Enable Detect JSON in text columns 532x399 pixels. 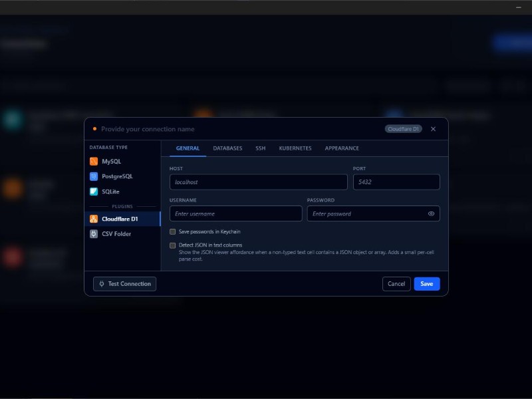(x=172, y=245)
